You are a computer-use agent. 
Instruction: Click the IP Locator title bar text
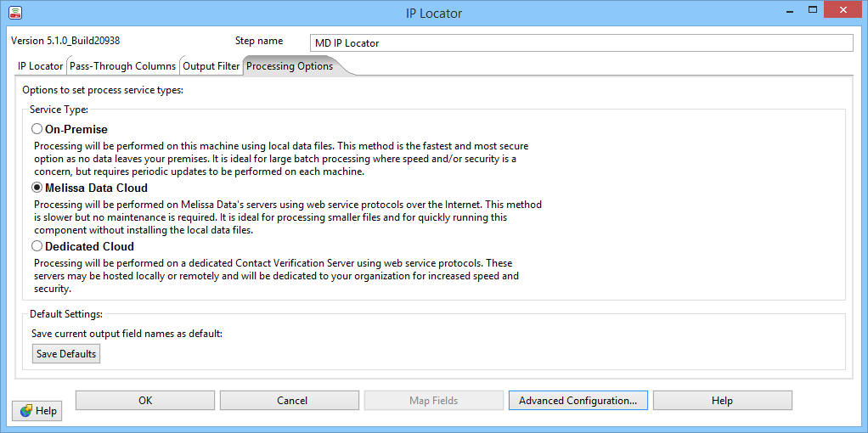pos(434,13)
